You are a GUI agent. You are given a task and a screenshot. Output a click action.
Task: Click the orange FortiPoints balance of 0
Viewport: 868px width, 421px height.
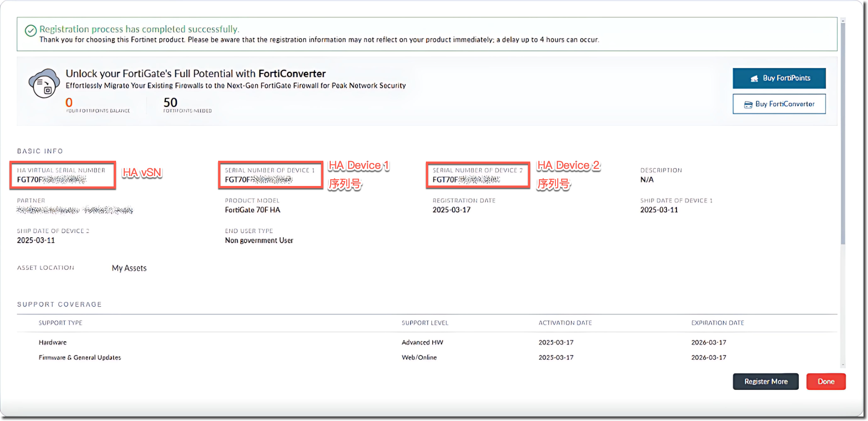click(69, 103)
